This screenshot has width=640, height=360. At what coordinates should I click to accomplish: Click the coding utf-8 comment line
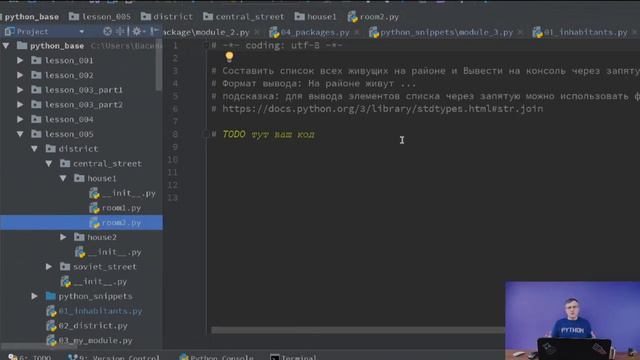pos(277,45)
